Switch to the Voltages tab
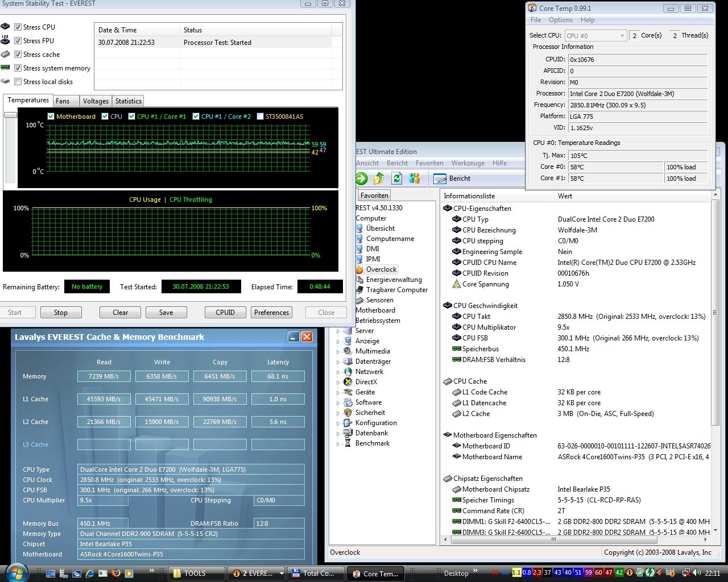Image resolution: width=728 pixels, height=582 pixels. [96, 101]
